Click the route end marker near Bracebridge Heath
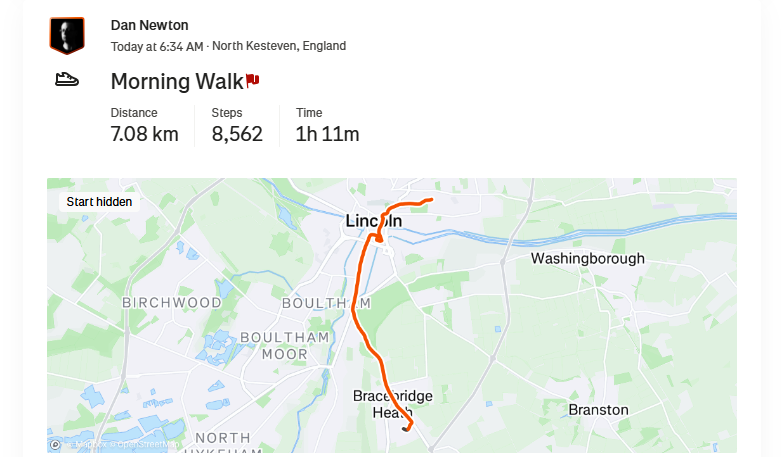 [x=406, y=428]
